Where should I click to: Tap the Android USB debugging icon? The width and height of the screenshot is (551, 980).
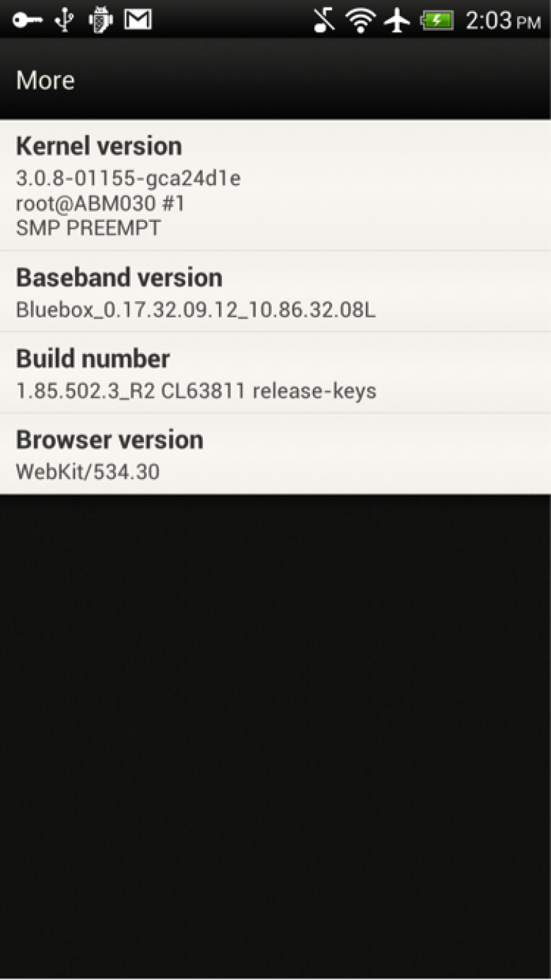(100, 20)
